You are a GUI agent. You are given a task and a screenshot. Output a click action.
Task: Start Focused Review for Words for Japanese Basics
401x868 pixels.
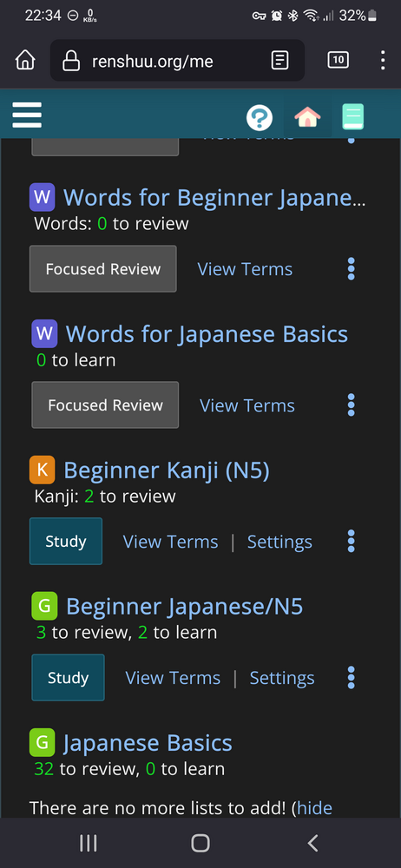[x=105, y=404]
